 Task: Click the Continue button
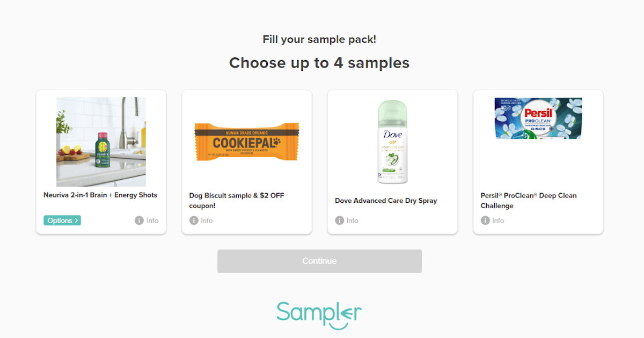coord(319,261)
